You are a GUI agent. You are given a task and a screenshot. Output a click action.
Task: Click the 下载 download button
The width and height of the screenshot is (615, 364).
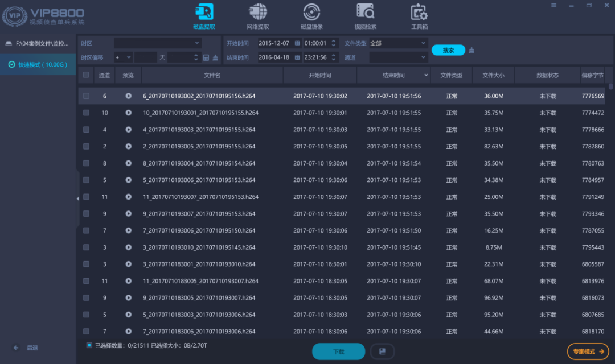[338, 351]
